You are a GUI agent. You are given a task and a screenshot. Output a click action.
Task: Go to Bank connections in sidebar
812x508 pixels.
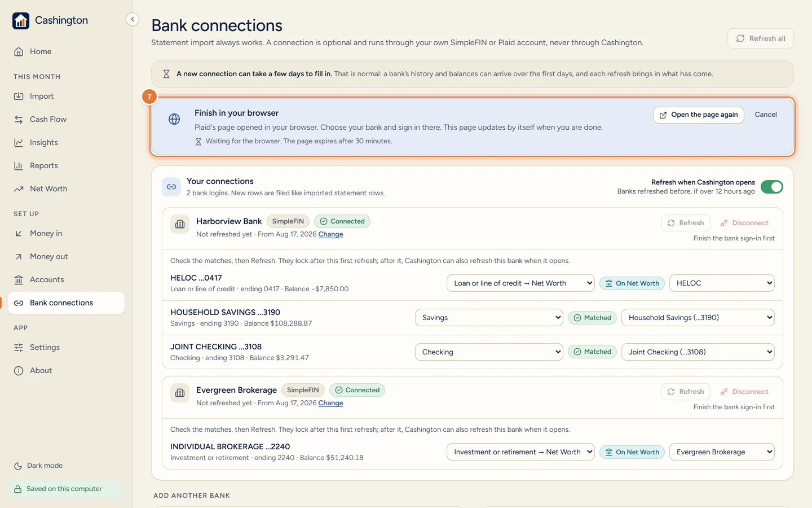[66, 303]
